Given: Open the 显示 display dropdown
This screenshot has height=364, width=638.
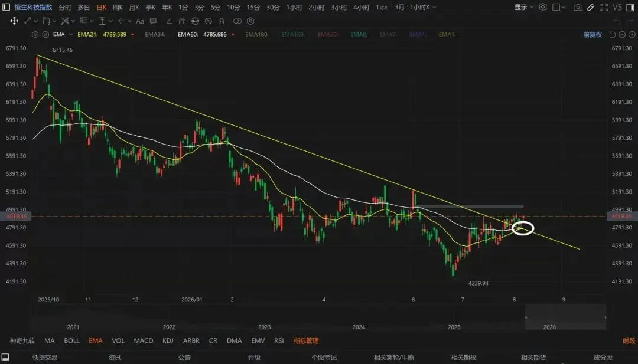Looking at the screenshot, I should click(x=524, y=7).
